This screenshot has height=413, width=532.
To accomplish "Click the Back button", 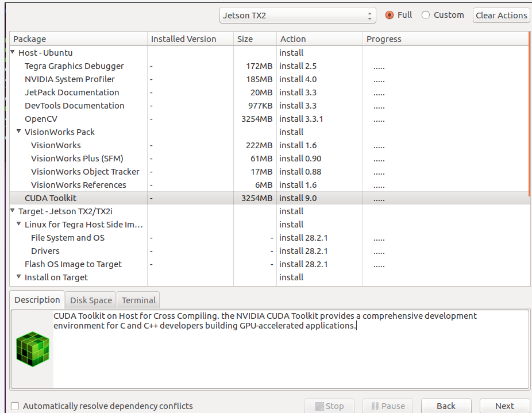I will coord(446,406).
